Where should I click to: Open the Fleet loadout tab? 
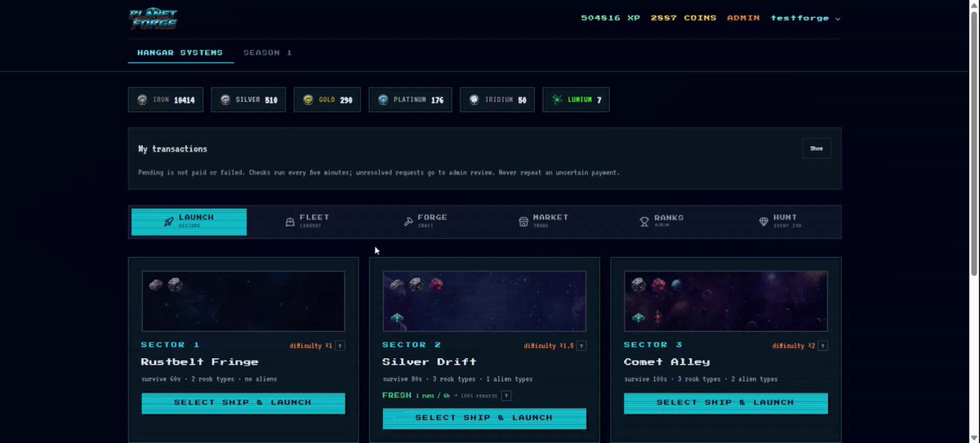306,221
